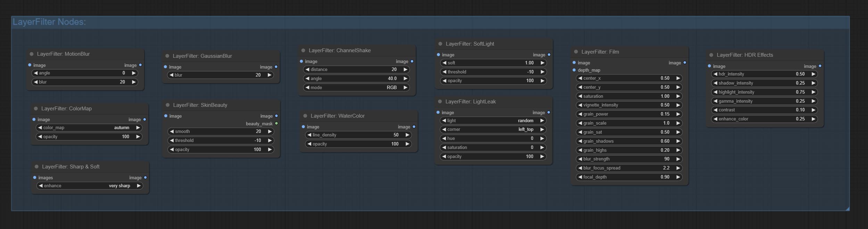Decrease GaussianBlur blur with left arrow

click(x=172, y=75)
